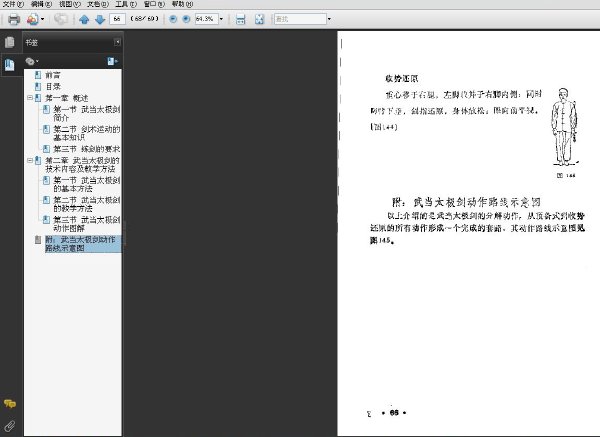The width and height of the screenshot is (600, 437).
Task: Open the 编辑 (Edit) menu
Action: pyautogui.click(x=41, y=4)
